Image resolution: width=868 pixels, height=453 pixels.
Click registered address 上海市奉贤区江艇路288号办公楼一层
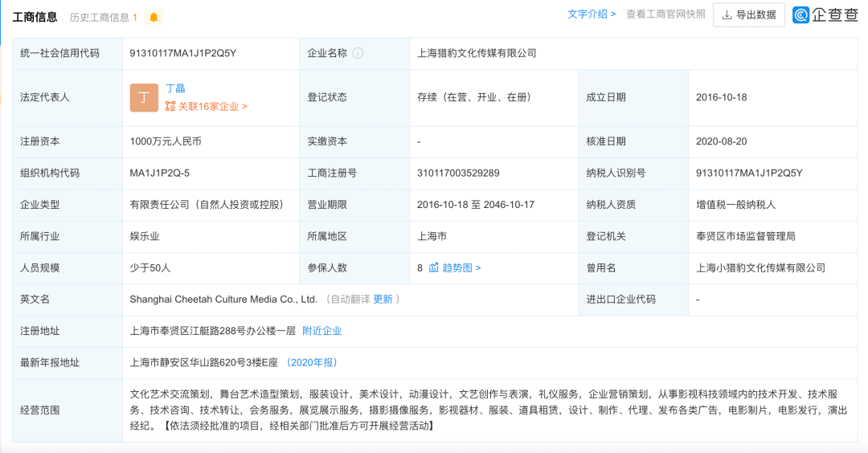[212, 331]
